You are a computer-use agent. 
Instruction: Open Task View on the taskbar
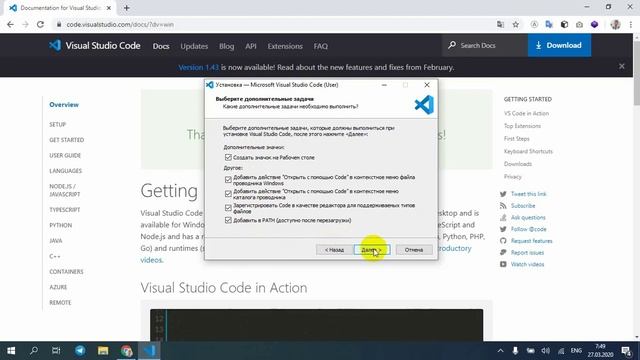point(56,351)
